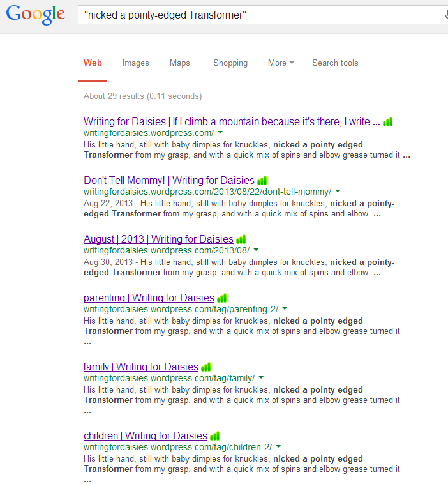Image resolution: width=448 pixels, height=484 pixels.
Task: Select the Web tab
Action: (93, 63)
